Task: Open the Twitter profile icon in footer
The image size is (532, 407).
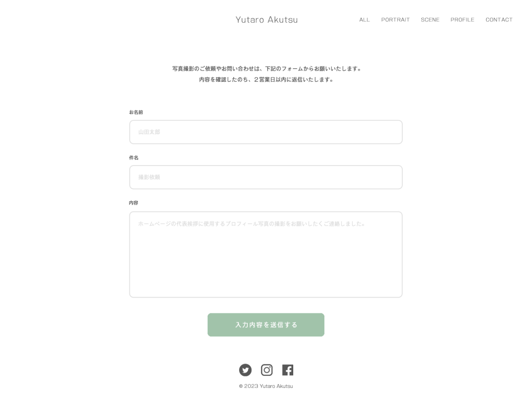Action: coord(245,370)
